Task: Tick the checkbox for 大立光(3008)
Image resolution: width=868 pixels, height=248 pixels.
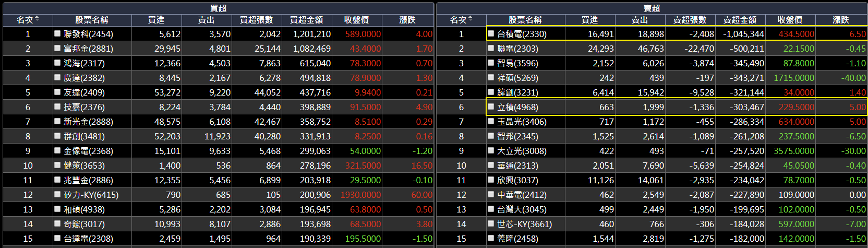Action: [x=491, y=150]
